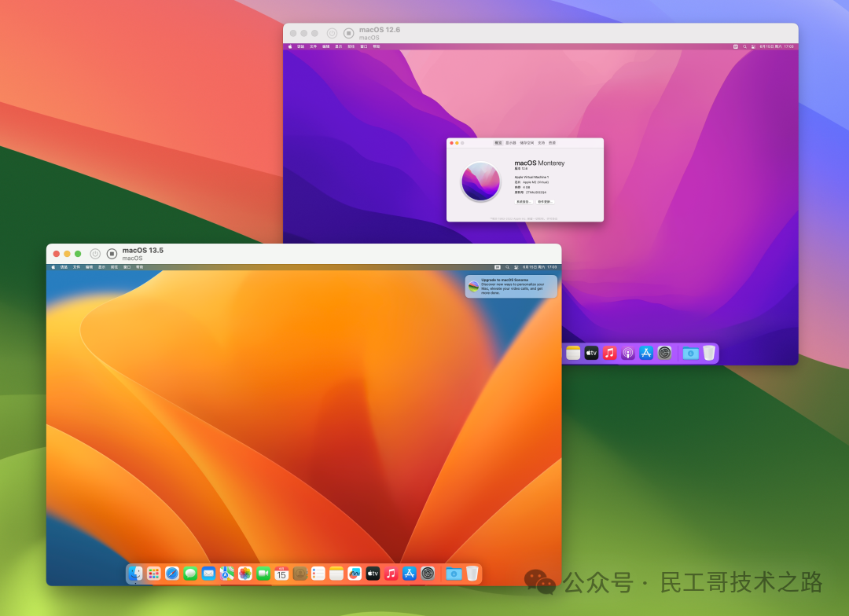Open Calendar showing 15 in macOS 13.5 dock

click(281, 574)
